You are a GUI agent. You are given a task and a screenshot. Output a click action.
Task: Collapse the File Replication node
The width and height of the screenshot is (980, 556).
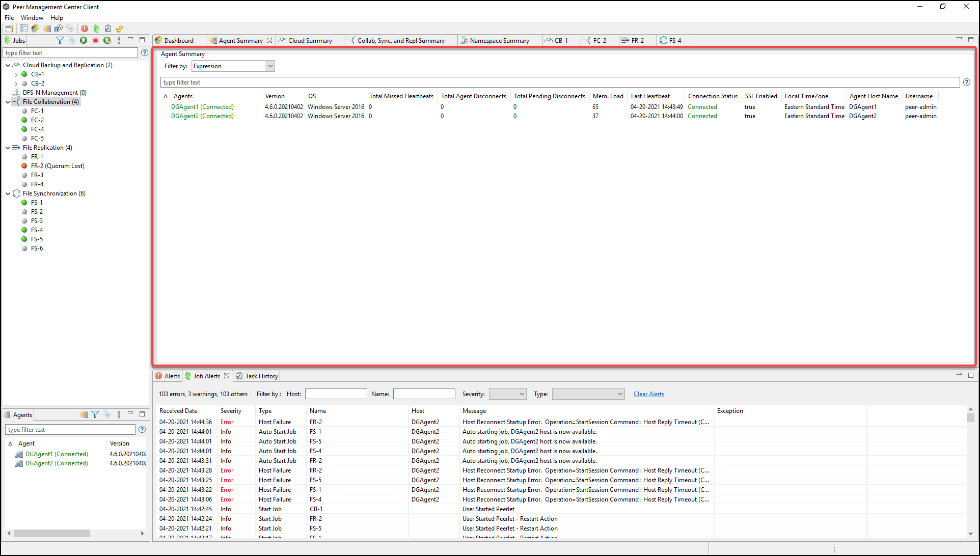click(x=8, y=148)
